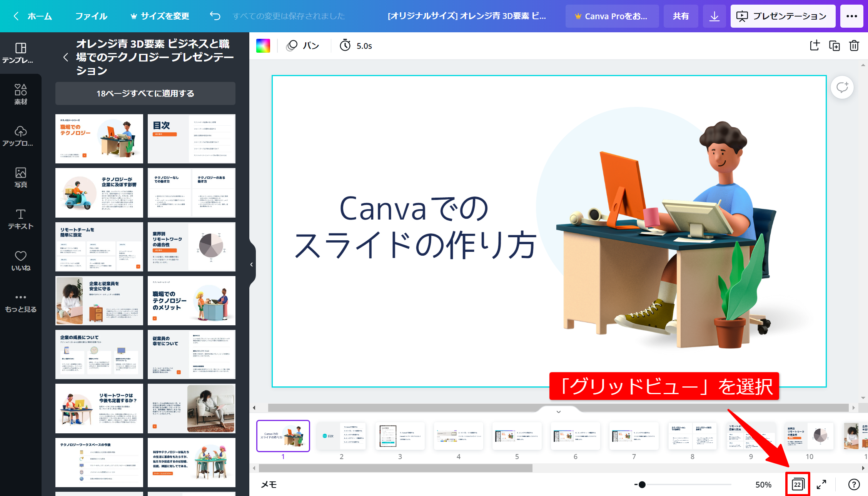The height and width of the screenshot is (496, 868).
Task: Go back from the template title chevron
Action: click(x=66, y=57)
